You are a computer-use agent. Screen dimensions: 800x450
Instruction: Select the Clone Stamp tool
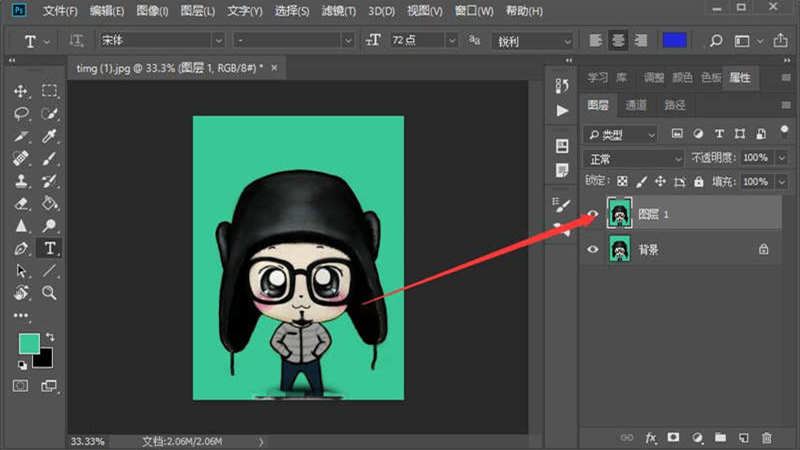point(21,181)
